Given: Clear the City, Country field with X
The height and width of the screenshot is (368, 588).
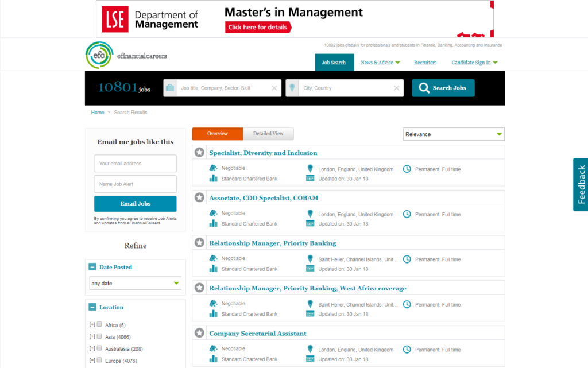Looking at the screenshot, I should click(396, 88).
